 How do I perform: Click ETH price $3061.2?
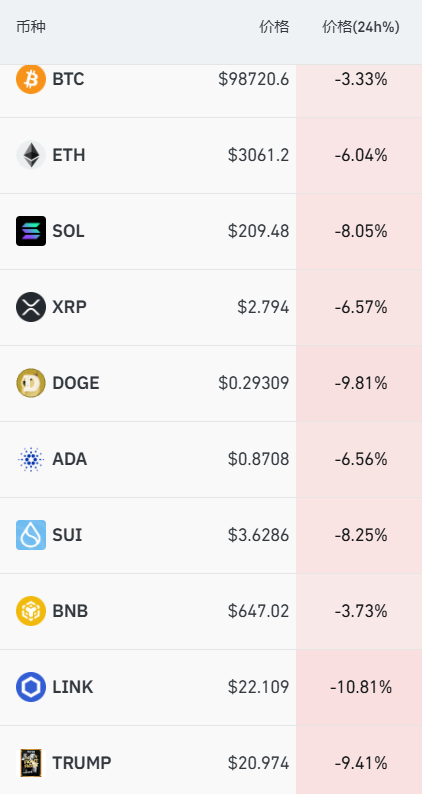tap(258, 155)
